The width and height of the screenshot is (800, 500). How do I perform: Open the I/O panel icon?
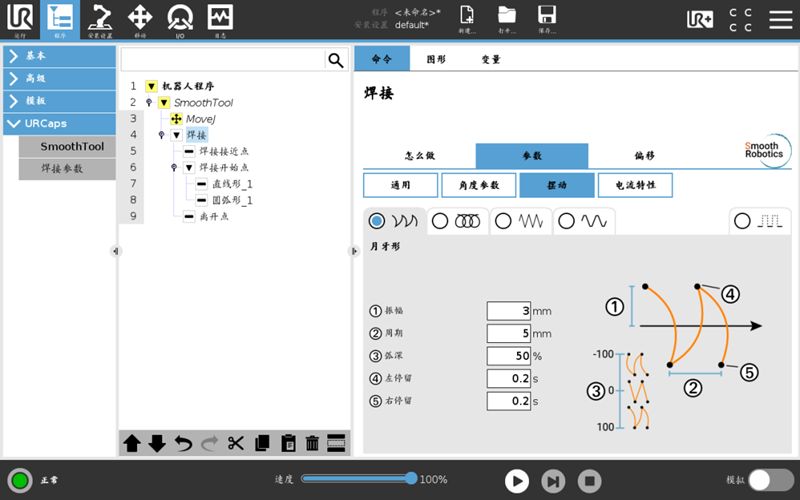(180, 18)
